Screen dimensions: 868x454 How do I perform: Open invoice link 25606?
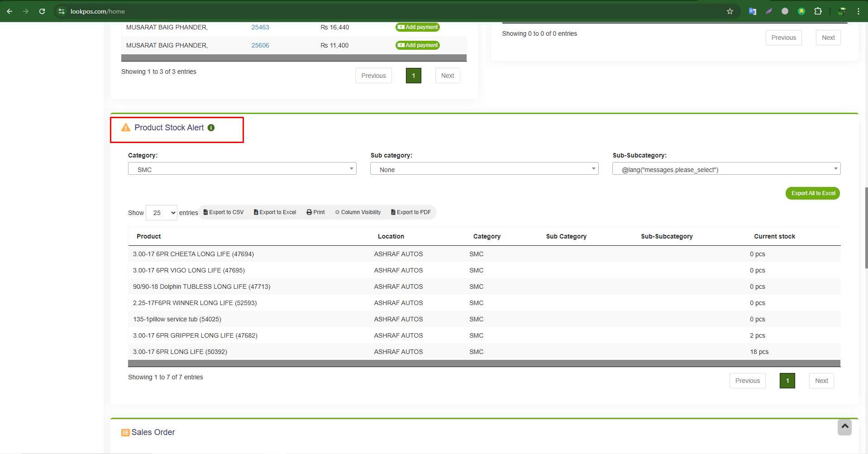point(260,45)
